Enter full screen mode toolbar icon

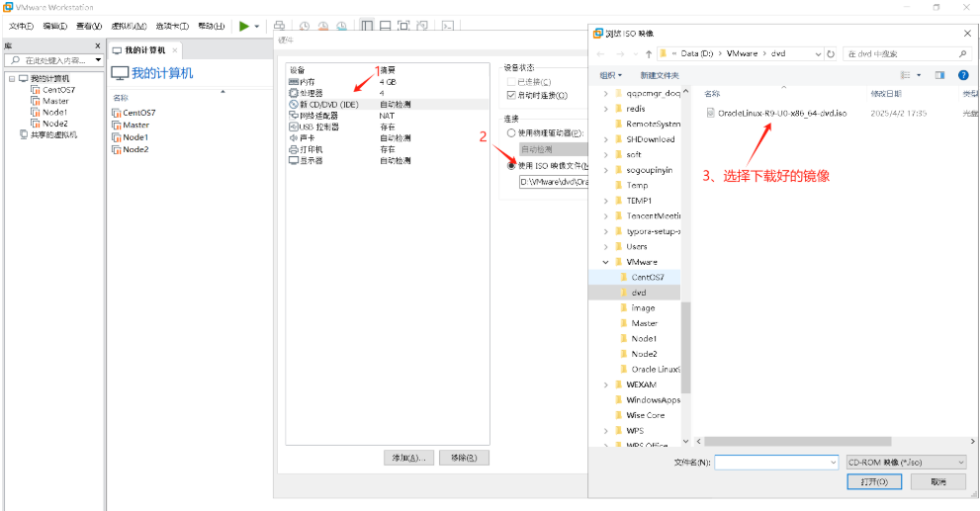tap(403, 27)
